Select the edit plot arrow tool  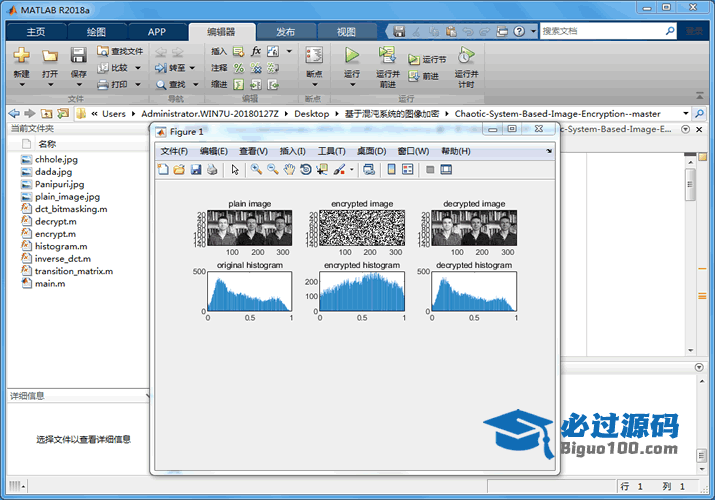click(x=235, y=170)
